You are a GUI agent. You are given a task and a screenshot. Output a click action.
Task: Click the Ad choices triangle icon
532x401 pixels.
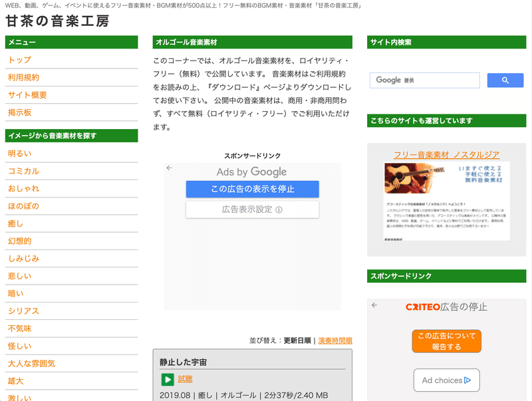(467, 380)
